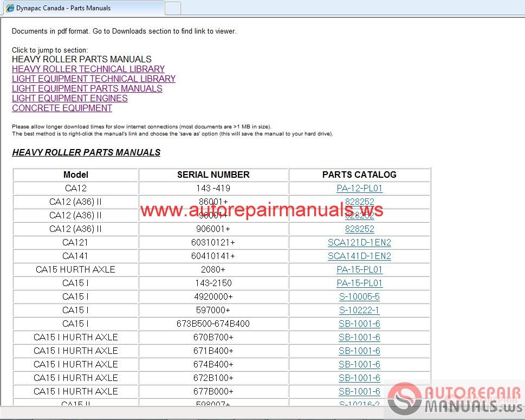Select the CA15 HURTH AXLE model cell
Viewport: 525px width, 420px height.
click(76, 270)
